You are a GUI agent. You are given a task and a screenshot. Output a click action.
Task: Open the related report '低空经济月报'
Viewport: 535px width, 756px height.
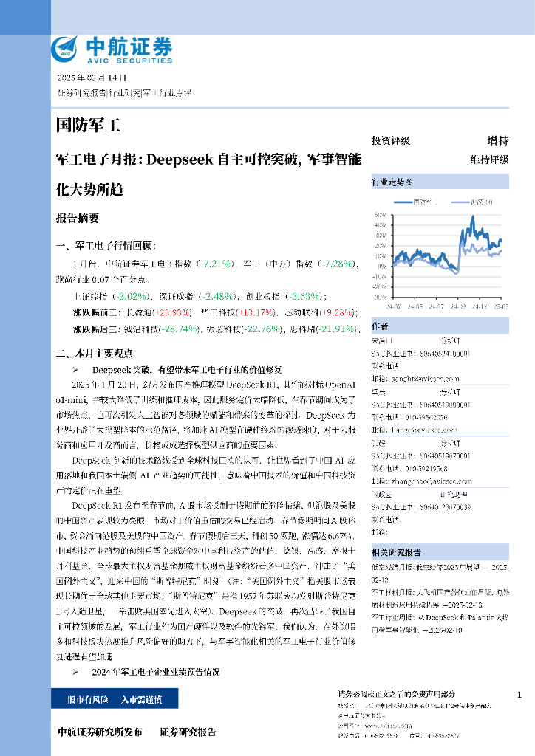(x=440, y=574)
